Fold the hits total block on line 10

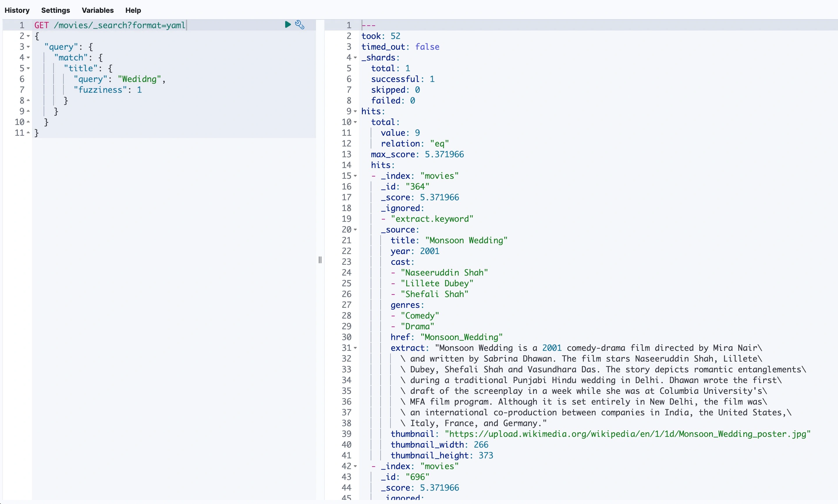click(x=355, y=122)
